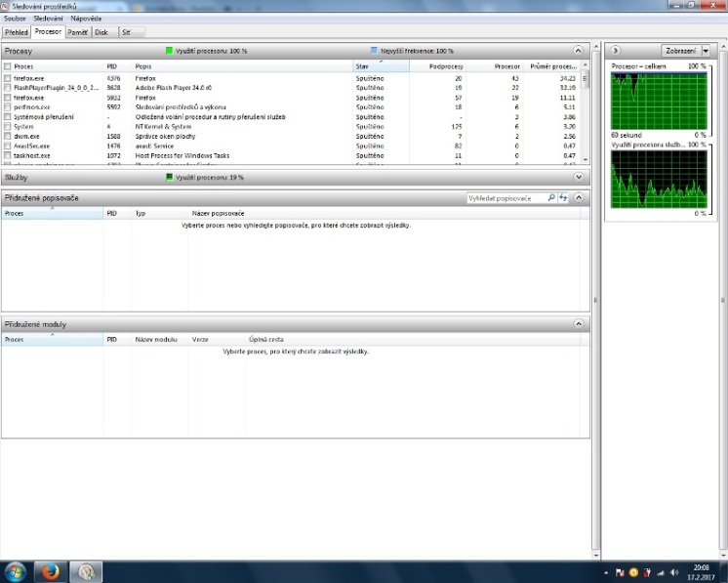Click the Zobrazení button in the graphs pane
The image size is (728, 583).
[x=679, y=50]
